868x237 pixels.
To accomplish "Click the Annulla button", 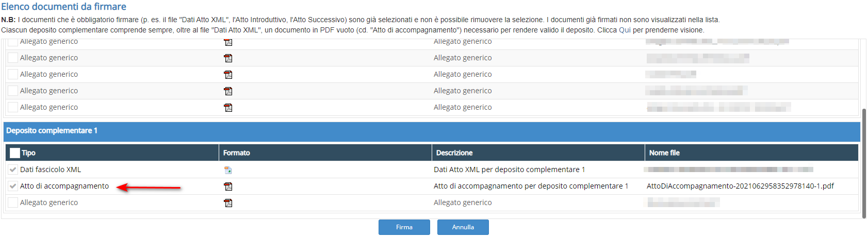I will click(x=463, y=227).
